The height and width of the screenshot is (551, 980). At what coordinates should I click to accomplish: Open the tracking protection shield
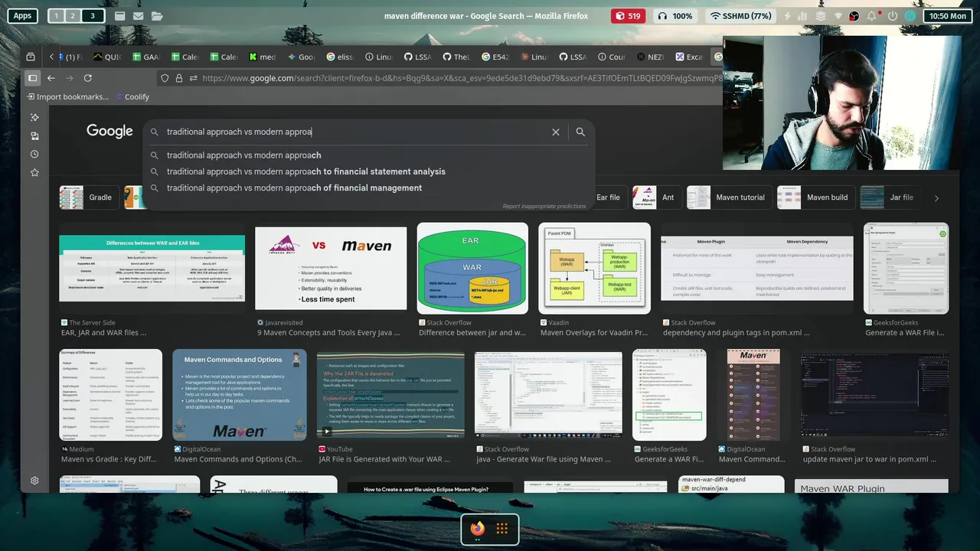click(165, 78)
